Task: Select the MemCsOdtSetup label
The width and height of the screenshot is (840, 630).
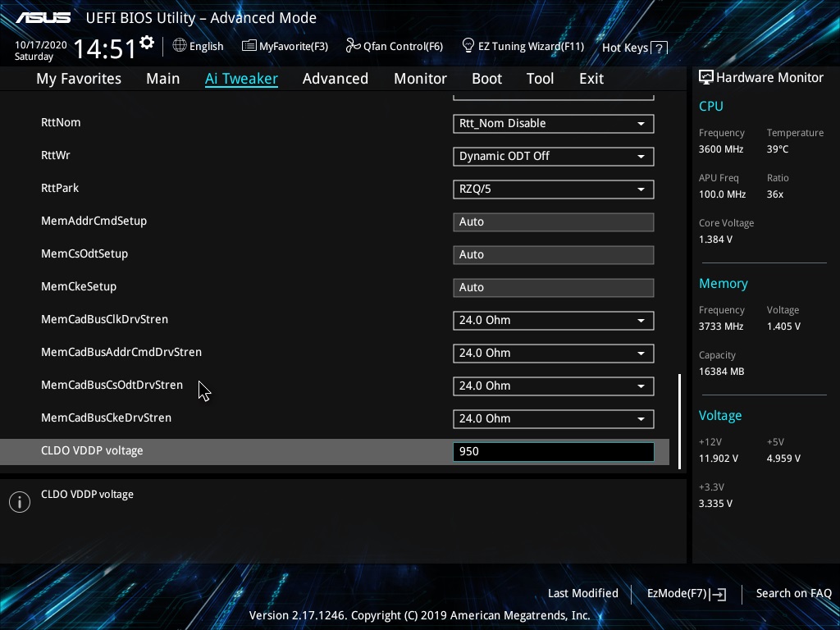Action: click(84, 254)
